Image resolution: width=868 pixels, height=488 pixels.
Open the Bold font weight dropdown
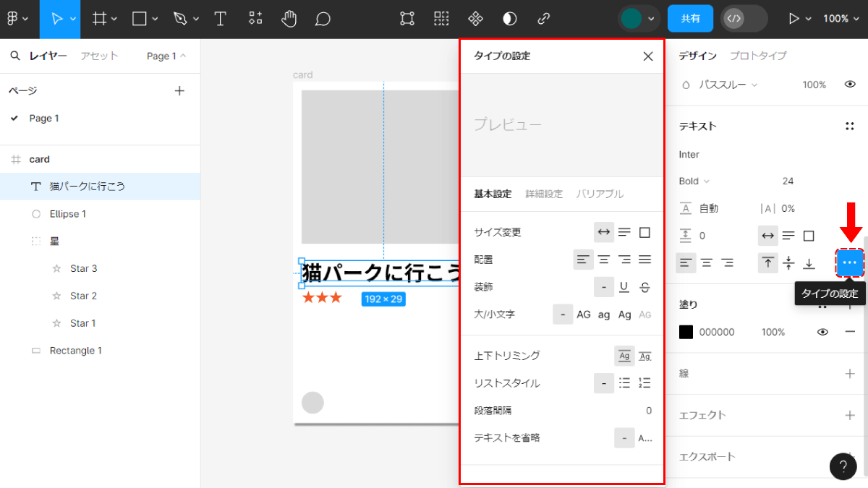[694, 181]
